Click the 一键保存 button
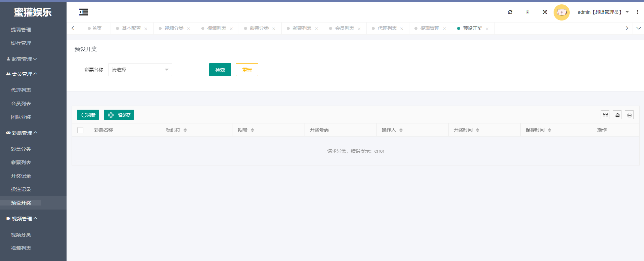This screenshot has width=644, height=261. (119, 115)
